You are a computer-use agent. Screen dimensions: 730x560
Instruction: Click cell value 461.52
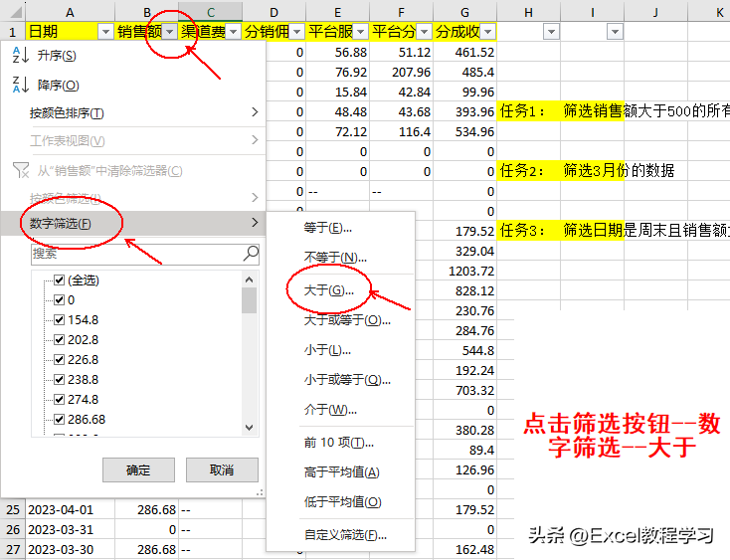point(464,52)
